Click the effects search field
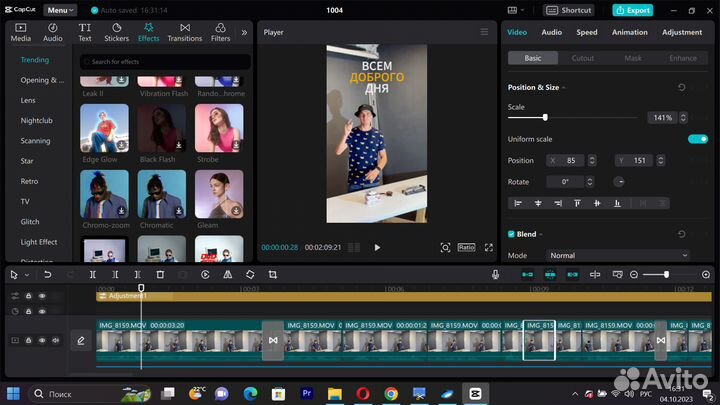This screenshot has width=720, height=405. click(x=165, y=62)
